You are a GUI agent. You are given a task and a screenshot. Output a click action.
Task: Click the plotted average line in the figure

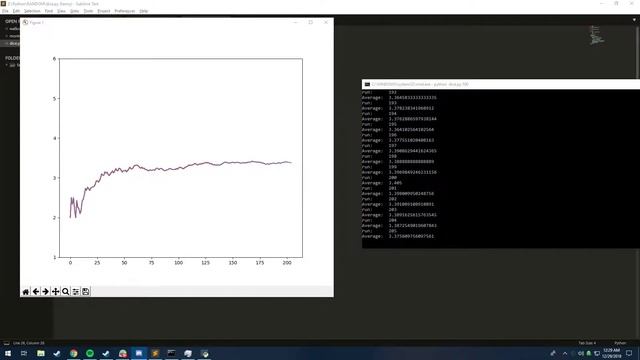coord(180,167)
